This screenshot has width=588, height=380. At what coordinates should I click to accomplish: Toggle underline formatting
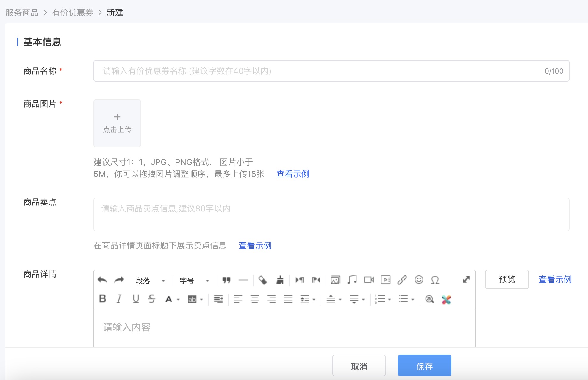136,299
